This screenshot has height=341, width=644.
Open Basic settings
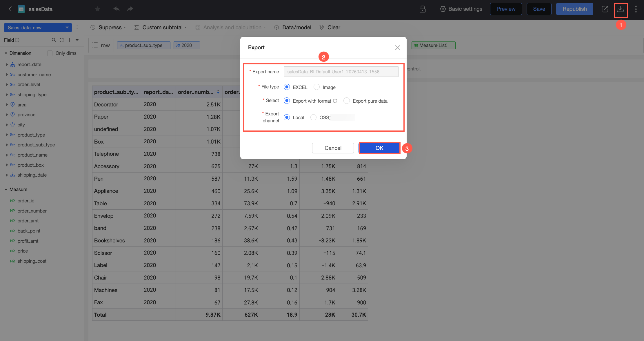coord(461,9)
